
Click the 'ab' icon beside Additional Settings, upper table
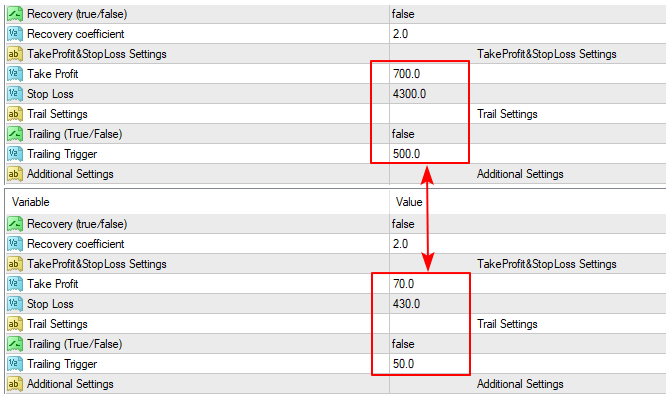click(14, 174)
